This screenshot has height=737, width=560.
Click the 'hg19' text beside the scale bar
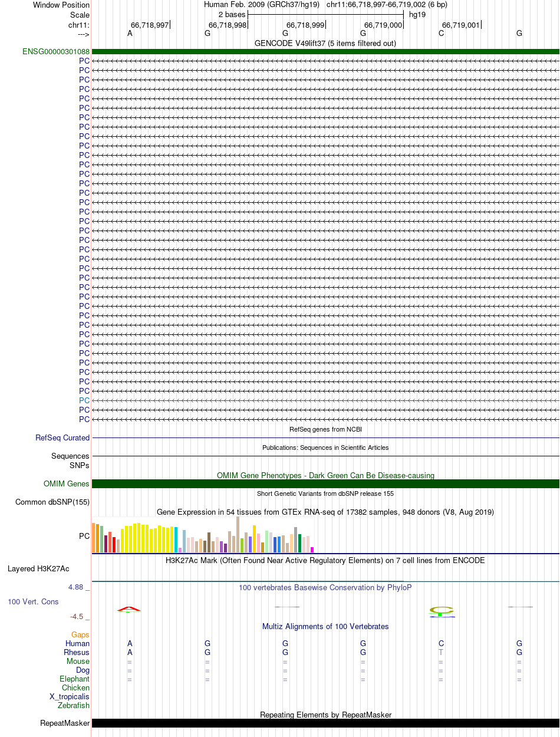pyautogui.click(x=417, y=14)
